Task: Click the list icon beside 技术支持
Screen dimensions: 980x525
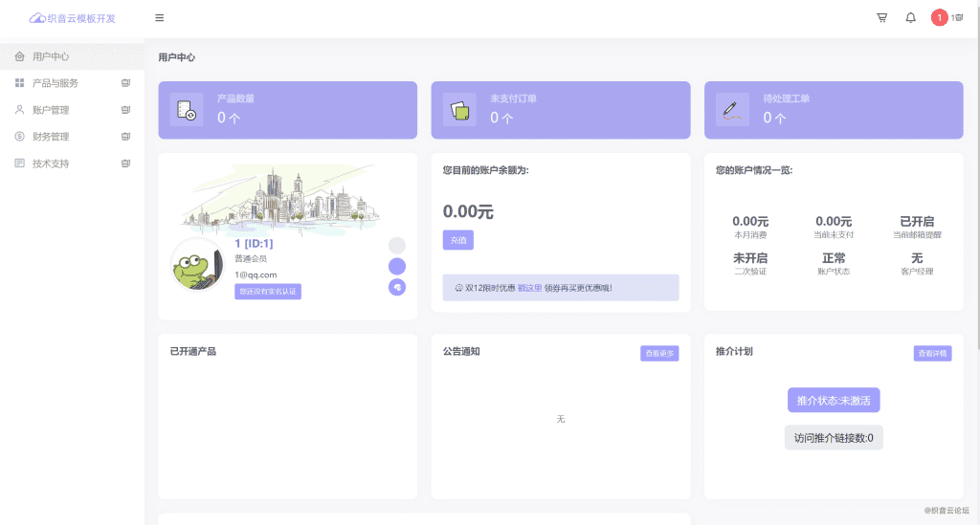Action: 19,163
